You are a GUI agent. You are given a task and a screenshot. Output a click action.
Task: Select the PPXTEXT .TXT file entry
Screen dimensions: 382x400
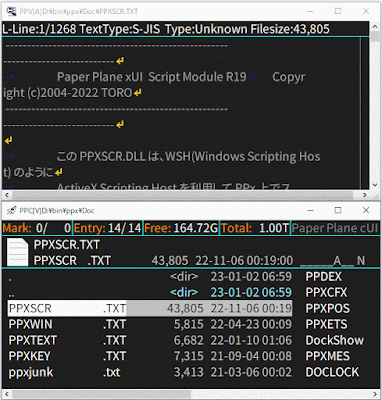[150, 340]
